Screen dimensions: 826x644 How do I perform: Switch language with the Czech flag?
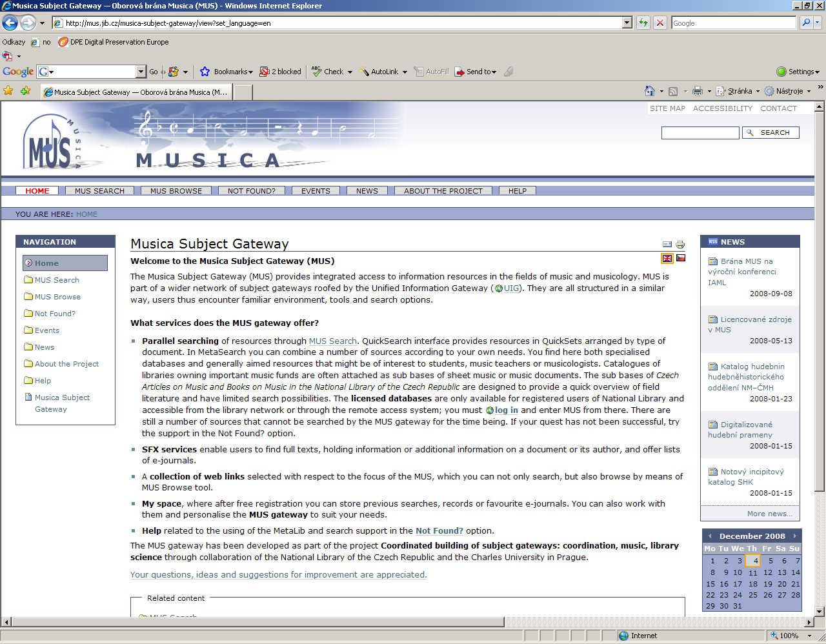coord(681,258)
